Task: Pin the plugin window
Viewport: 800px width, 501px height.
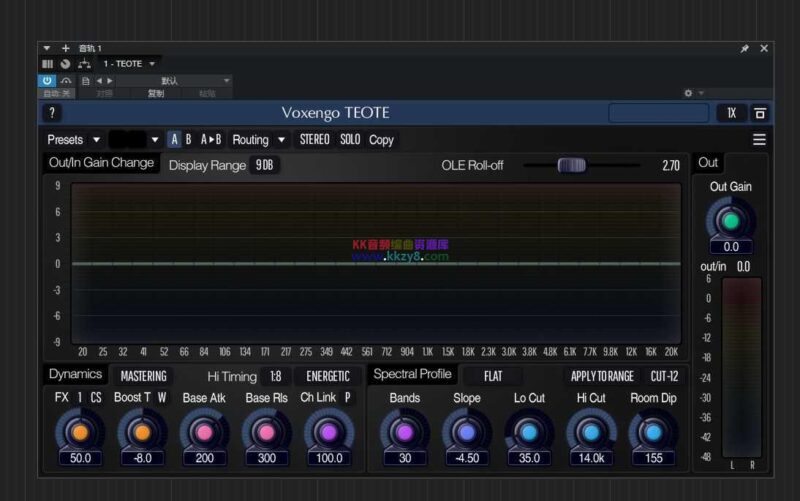Action: point(745,48)
